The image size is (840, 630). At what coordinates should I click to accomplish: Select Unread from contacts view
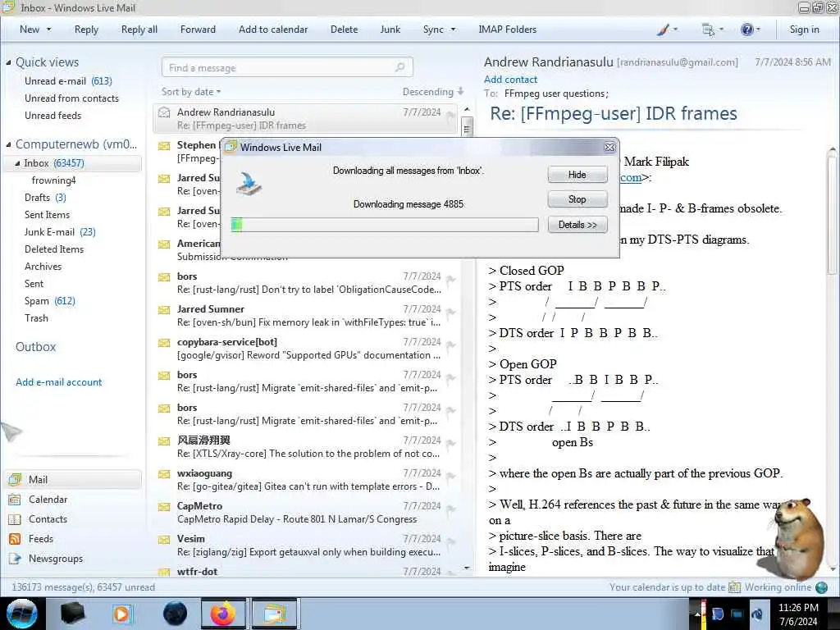(x=71, y=98)
